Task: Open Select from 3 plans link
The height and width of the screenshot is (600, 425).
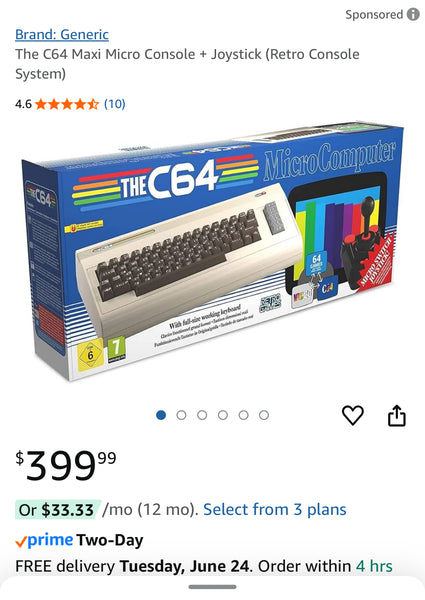Action: pos(275,510)
